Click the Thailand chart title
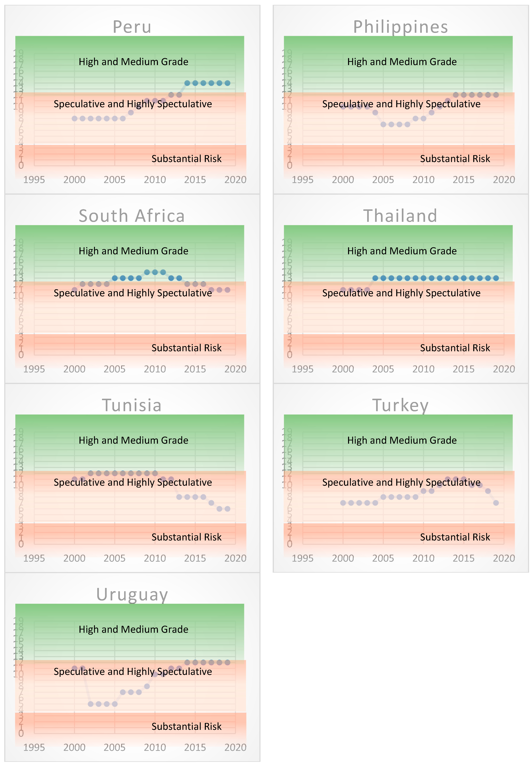Viewport: 532px width, 767px height. tap(400, 216)
